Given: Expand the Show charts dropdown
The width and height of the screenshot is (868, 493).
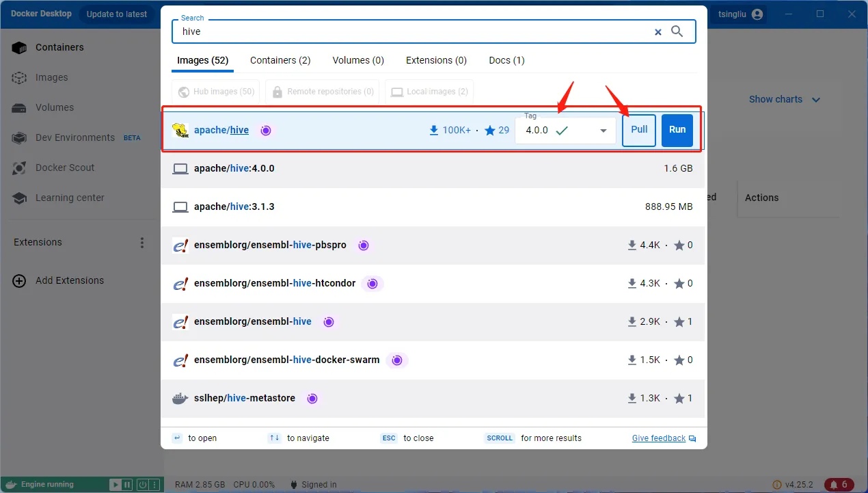Looking at the screenshot, I should 785,99.
